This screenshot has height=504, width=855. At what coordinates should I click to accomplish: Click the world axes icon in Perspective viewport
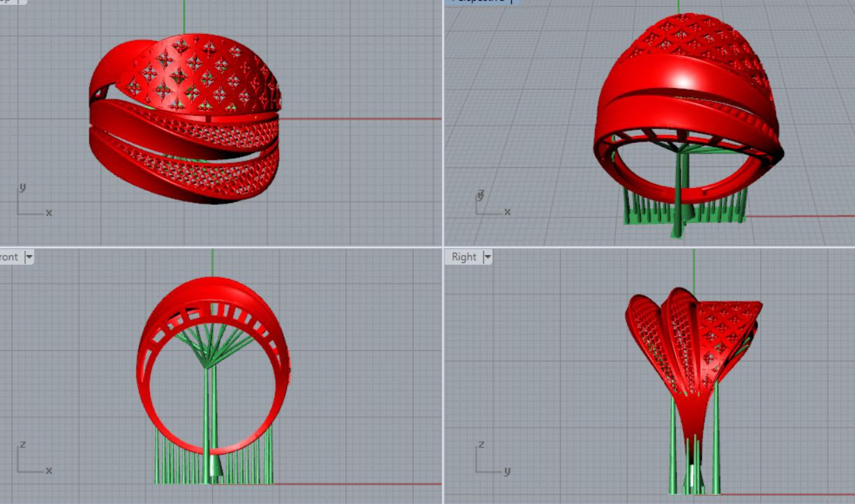point(488,204)
